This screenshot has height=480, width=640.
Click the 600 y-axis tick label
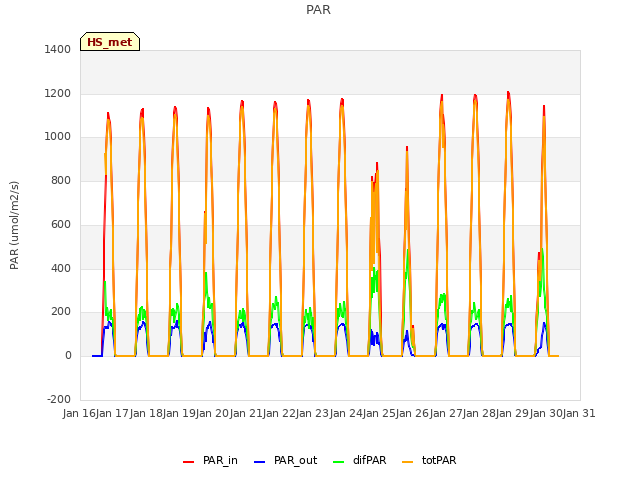click(61, 224)
